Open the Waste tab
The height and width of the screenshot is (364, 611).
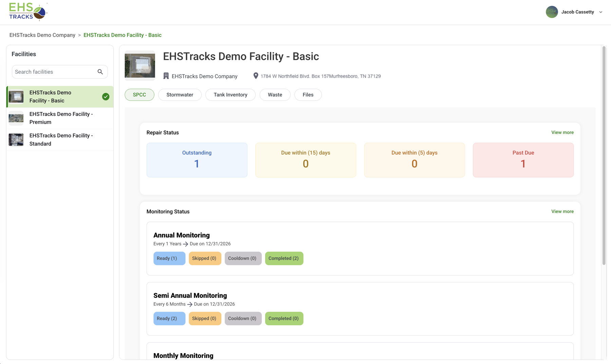click(x=275, y=95)
